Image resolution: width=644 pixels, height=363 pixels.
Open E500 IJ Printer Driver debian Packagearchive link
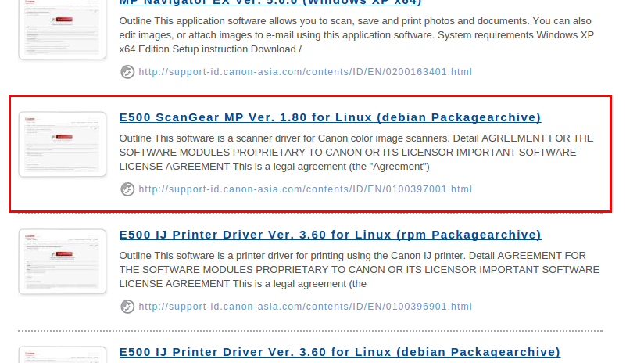340,352
